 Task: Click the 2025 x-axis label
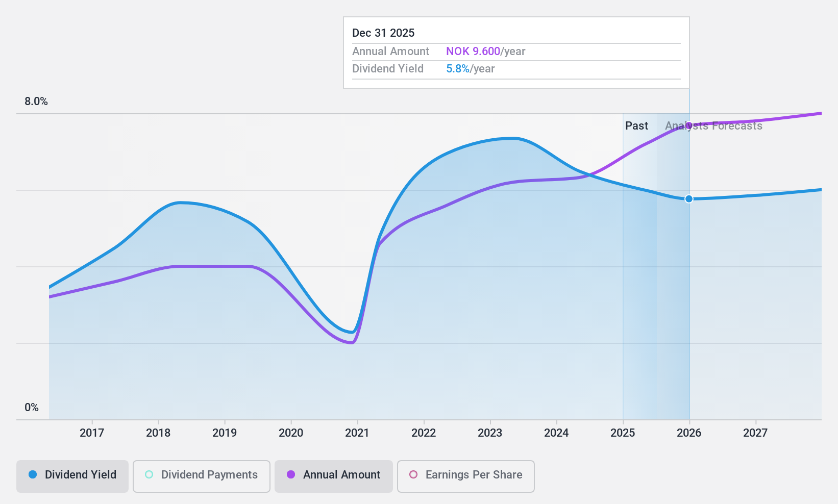coord(623,433)
